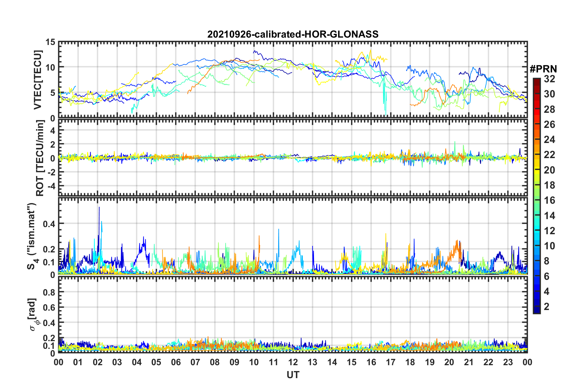The height and width of the screenshot is (392, 586).
Task: Click VTEC y-axis tick label 10
Action: point(51,67)
